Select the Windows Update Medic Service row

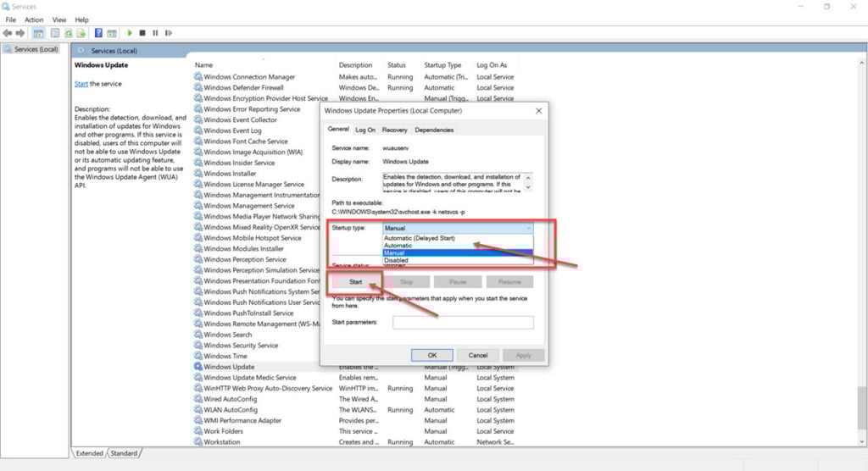coord(354,377)
